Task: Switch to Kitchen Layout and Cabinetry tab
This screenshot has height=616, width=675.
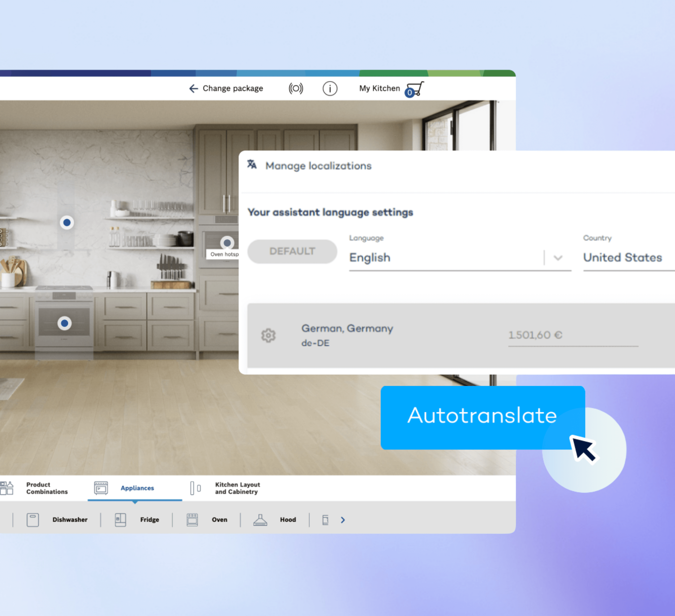Action: coord(237,488)
